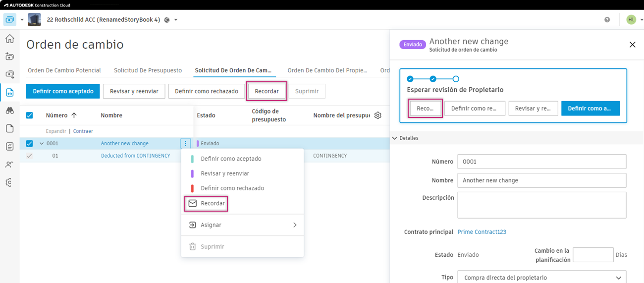This screenshot has width=644, height=283.
Task: Toggle the check mark for row 01
Action: 29,156
